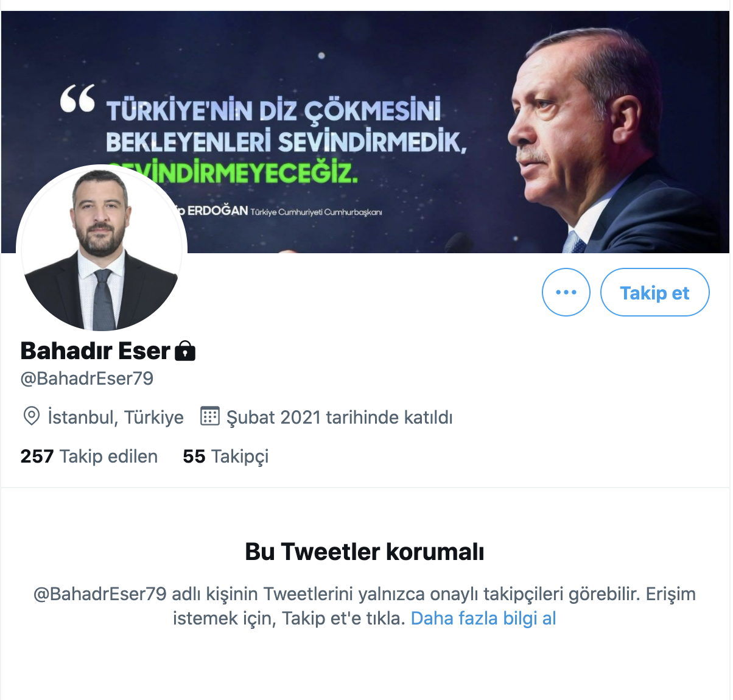
Task: Open the 257 Takip edilen list
Action: [x=89, y=457]
